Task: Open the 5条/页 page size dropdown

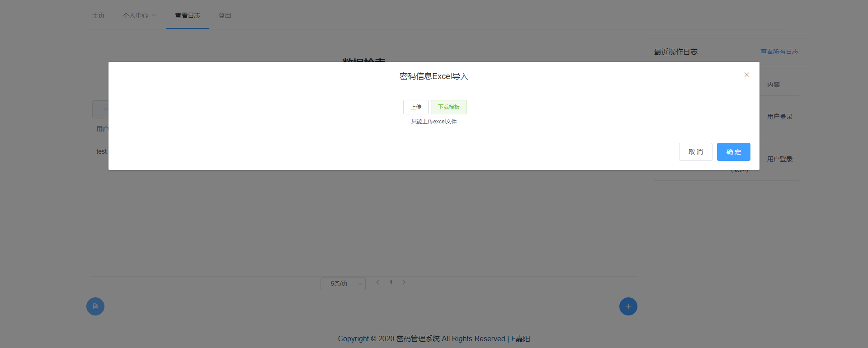Action: click(x=343, y=283)
